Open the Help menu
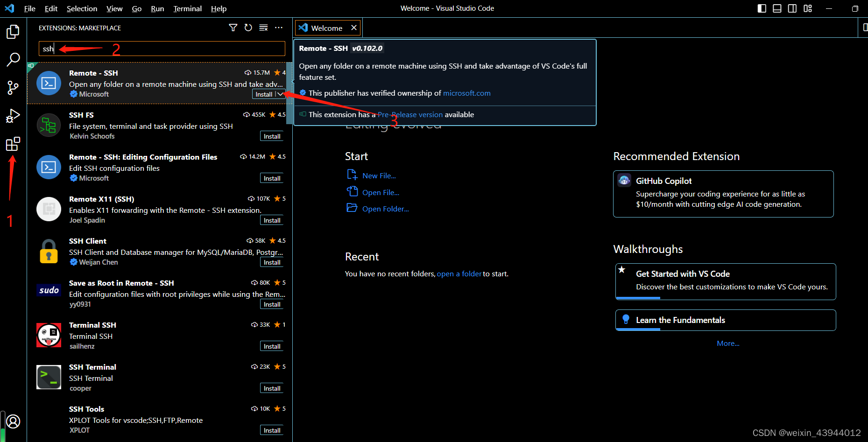The width and height of the screenshot is (868, 442). [x=219, y=8]
